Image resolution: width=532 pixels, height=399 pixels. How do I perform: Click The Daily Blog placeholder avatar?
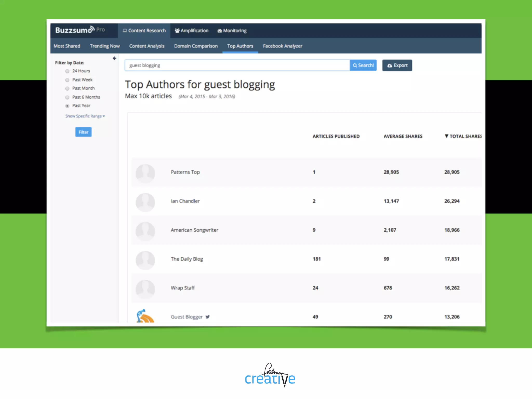pyautogui.click(x=145, y=260)
